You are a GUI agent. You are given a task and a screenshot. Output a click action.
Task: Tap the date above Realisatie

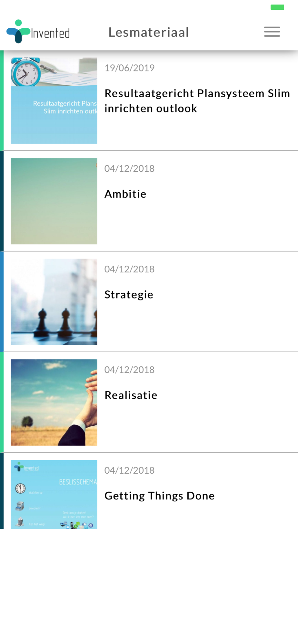[x=130, y=370]
